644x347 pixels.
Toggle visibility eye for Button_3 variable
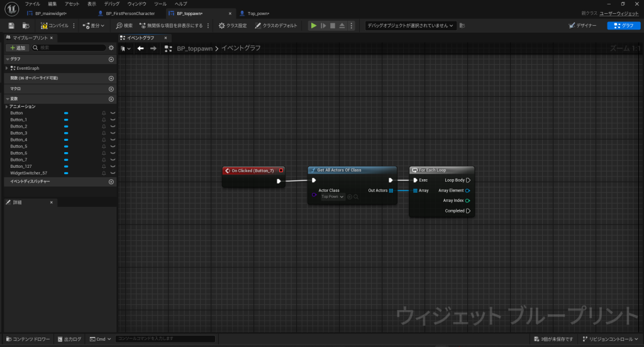[113, 133]
